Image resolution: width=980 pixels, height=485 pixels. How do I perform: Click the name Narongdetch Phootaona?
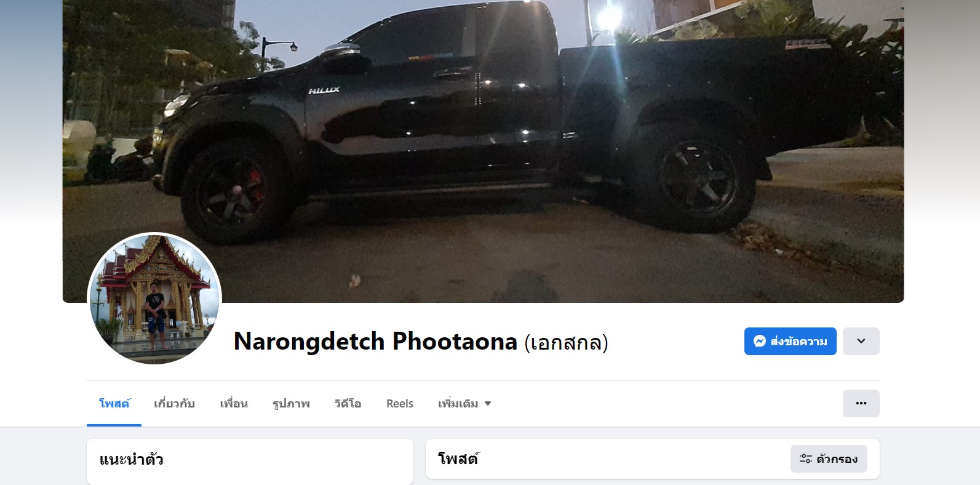click(375, 342)
